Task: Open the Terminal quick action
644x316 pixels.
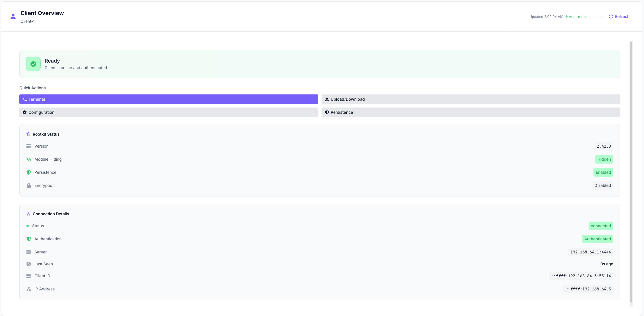Action: coord(169,99)
